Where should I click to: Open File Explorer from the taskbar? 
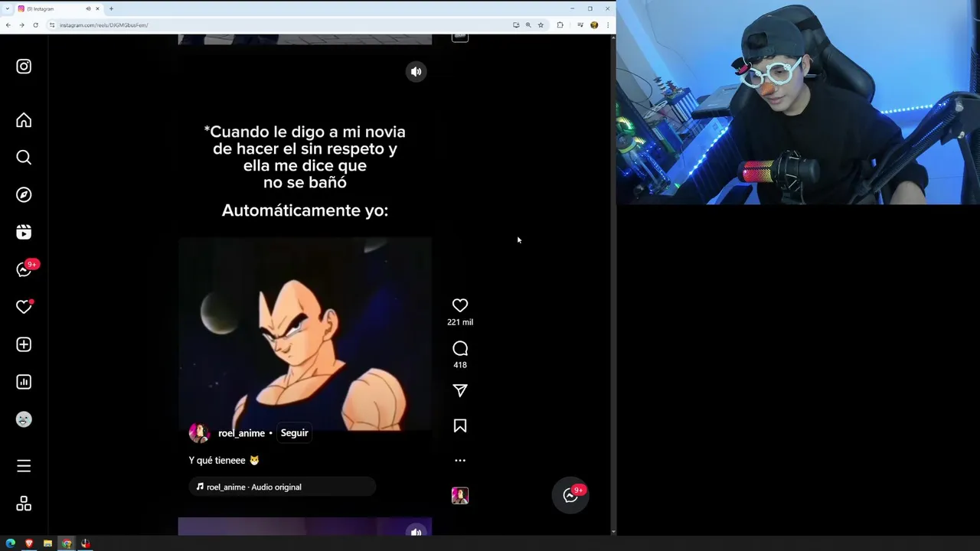point(47,544)
